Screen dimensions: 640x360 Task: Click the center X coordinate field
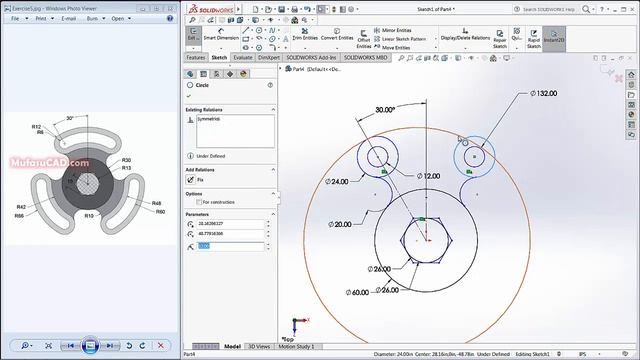pyautogui.click(x=231, y=224)
